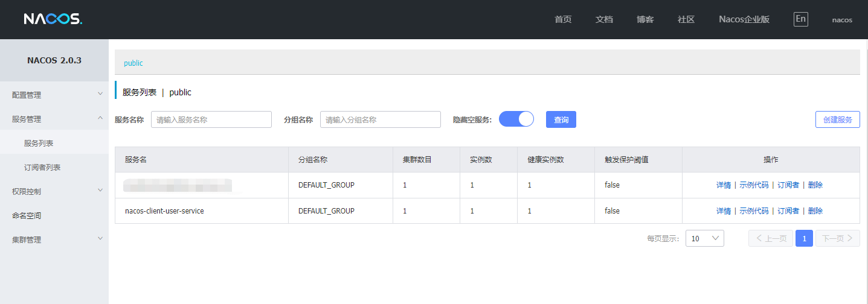Toggle the hide empty services switch

pos(516,119)
